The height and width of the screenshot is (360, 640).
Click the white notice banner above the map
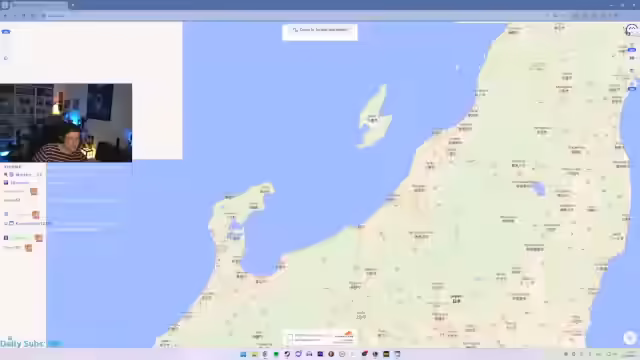320,32
